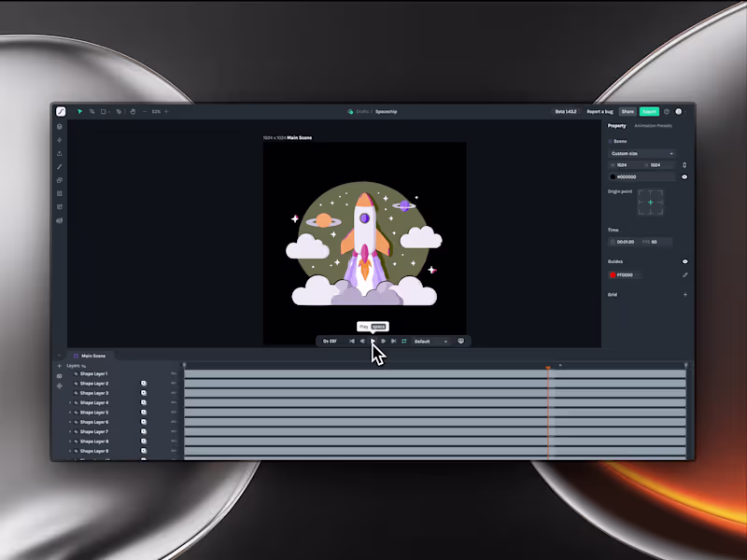The image size is (747, 560).
Task: Toggle scene background visibility eye
Action: pyautogui.click(x=684, y=176)
